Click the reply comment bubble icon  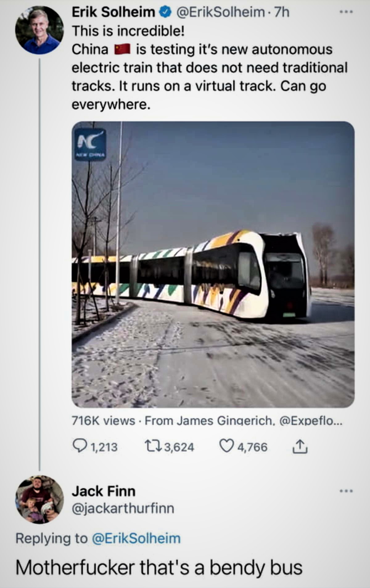[80, 446]
